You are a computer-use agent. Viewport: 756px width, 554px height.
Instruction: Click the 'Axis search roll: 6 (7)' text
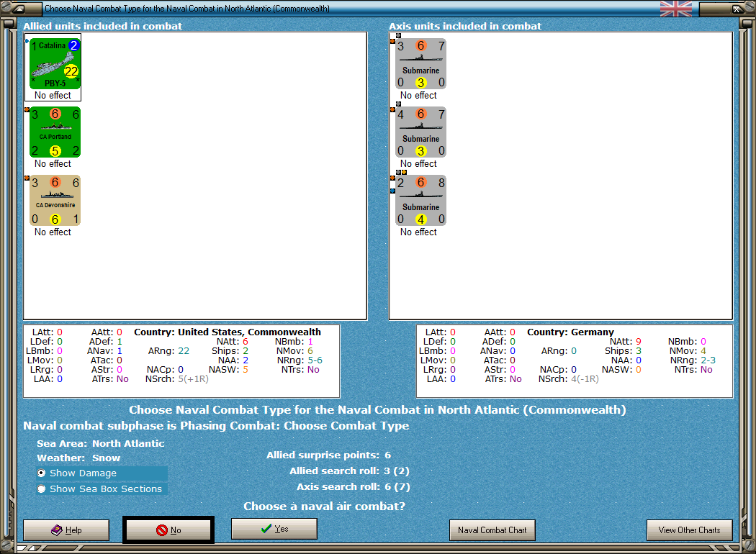pyautogui.click(x=354, y=487)
